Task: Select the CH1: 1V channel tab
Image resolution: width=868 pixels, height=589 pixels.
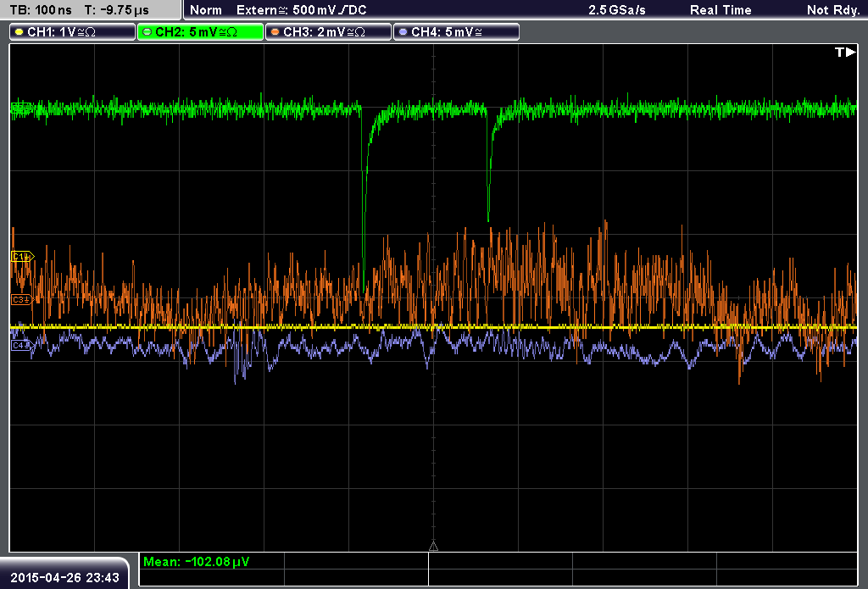Action: tap(73, 32)
